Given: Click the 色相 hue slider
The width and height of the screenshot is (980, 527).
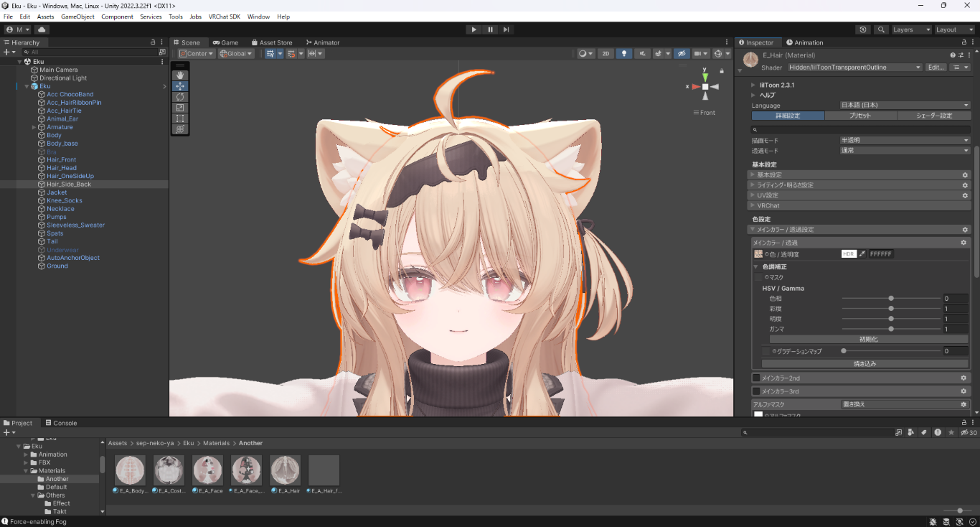Looking at the screenshot, I should 892,298.
